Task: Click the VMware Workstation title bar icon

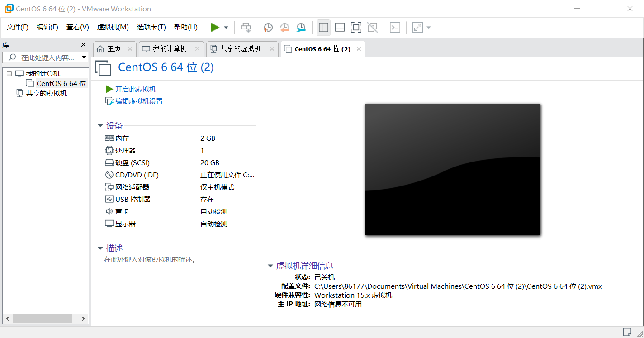Action: (9, 9)
